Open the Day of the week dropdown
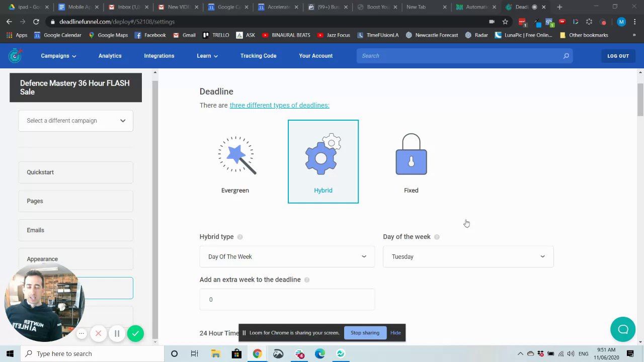The height and width of the screenshot is (362, 644). tap(468, 256)
